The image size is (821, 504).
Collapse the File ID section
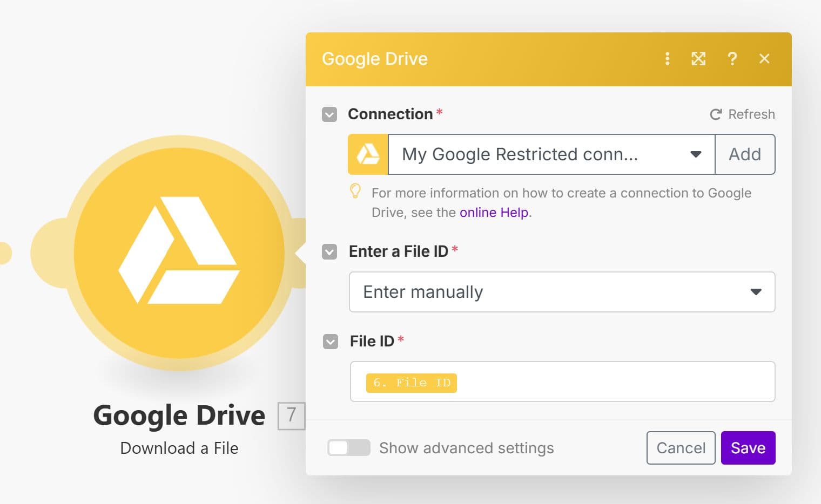[329, 342]
